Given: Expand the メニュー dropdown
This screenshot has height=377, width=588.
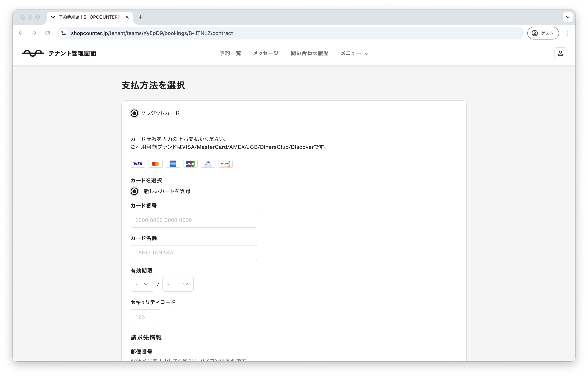Looking at the screenshot, I should tap(354, 53).
